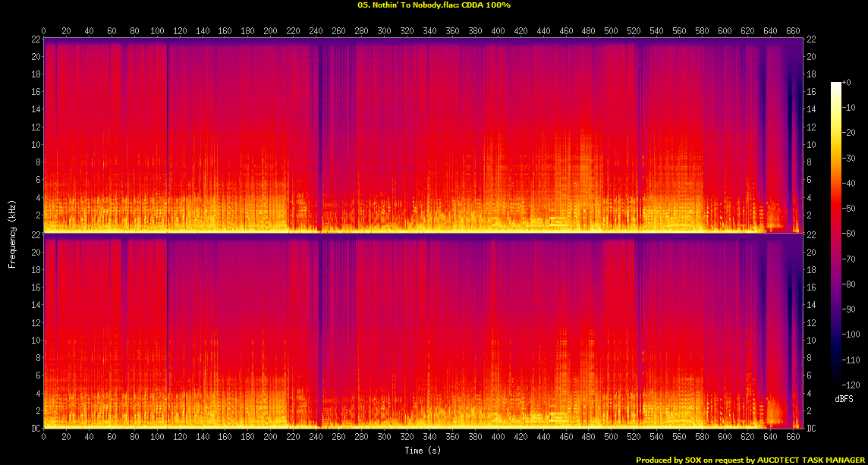
Task: Select the "-30" label on the dBFS scale
Action: pyautogui.click(x=848, y=158)
